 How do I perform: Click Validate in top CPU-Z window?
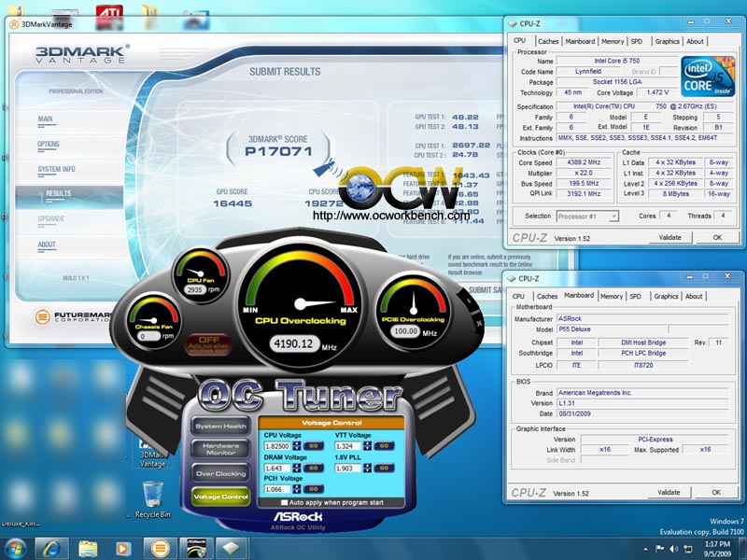[669, 237]
